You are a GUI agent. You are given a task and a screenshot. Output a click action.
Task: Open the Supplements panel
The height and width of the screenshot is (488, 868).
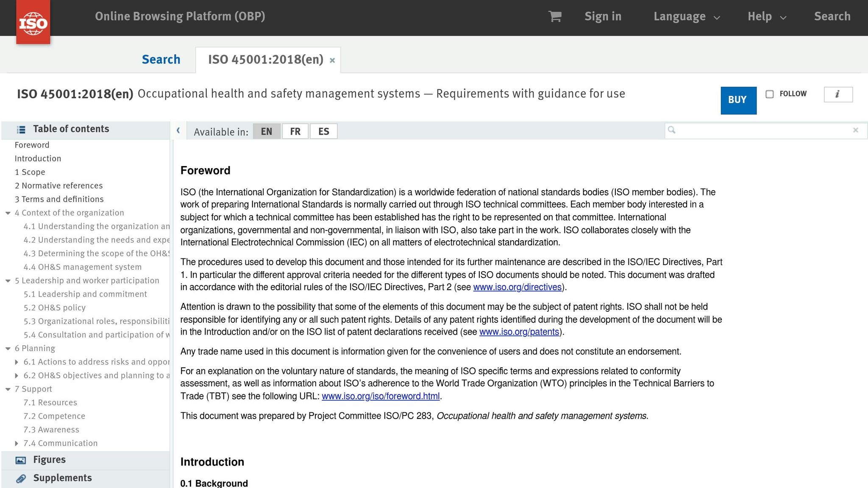[x=85, y=479]
